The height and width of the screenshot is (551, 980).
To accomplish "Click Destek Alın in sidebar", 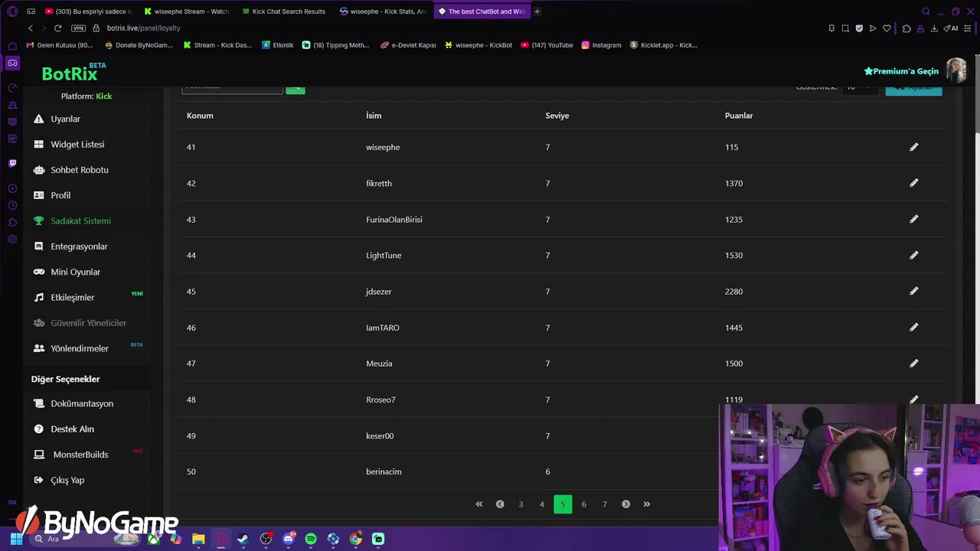I will click(x=72, y=429).
